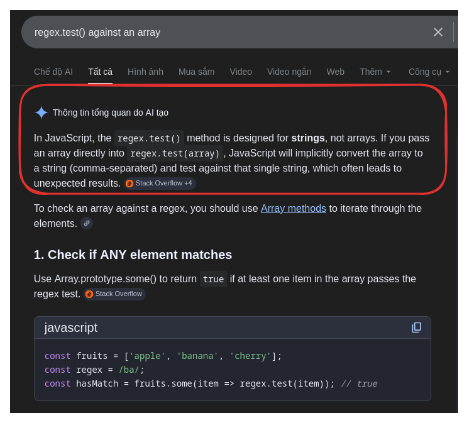Select the Tất cả tab
Image resolution: width=467 pixels, height=423 pixels.
100,72
